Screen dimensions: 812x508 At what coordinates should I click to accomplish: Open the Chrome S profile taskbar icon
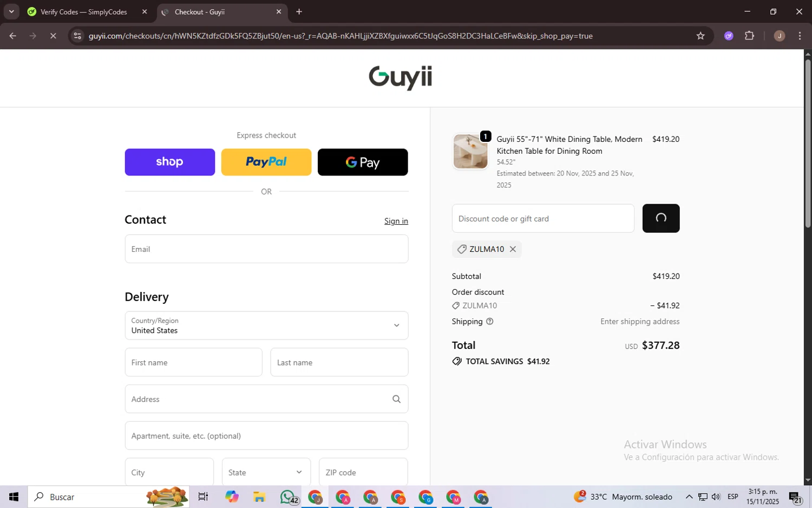[x=398, y=497]
